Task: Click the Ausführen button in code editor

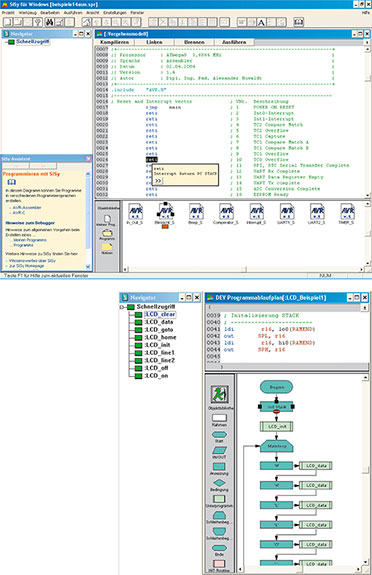Action: tap(234, 42)
